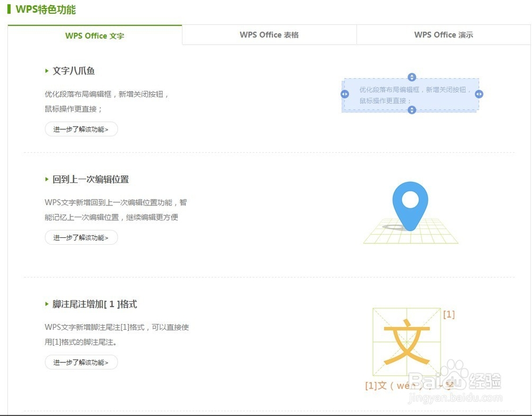Click the bottom resize handle of the paragraph frame
This screenshot has height=416, width=532.
point(412,110)
